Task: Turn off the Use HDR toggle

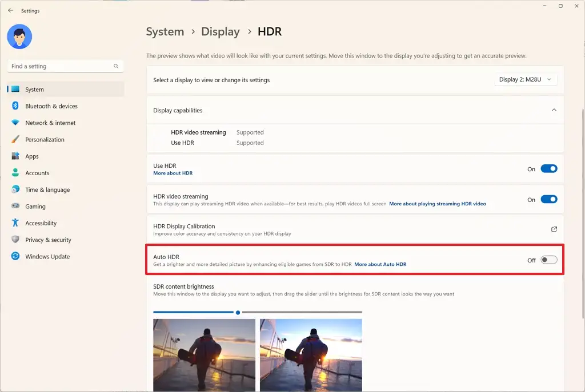Action: click(549, 168)
